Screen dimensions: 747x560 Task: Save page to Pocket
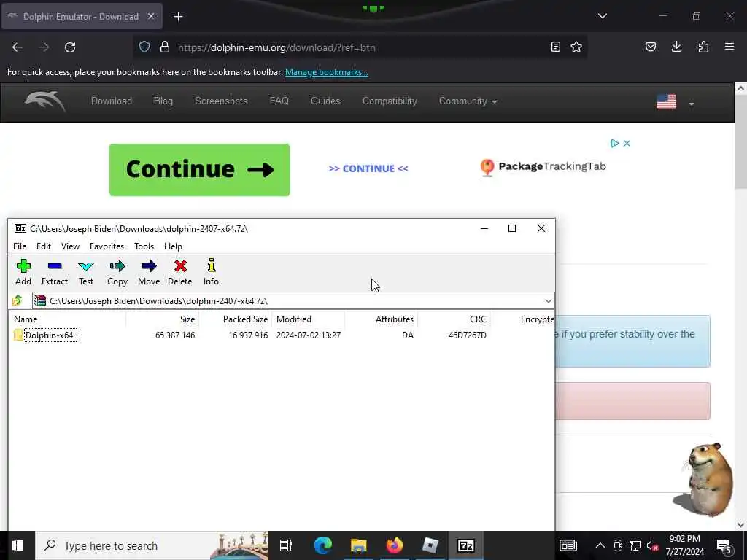(650, 47)
